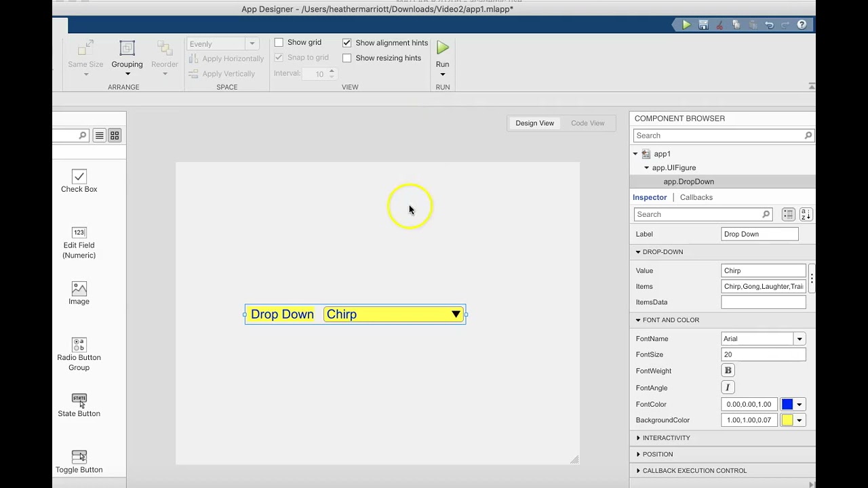Click the green Run icon in the quick access bar
Image resolution: width=868 pixels, height=488 pixels.
(x=686, y=25)
